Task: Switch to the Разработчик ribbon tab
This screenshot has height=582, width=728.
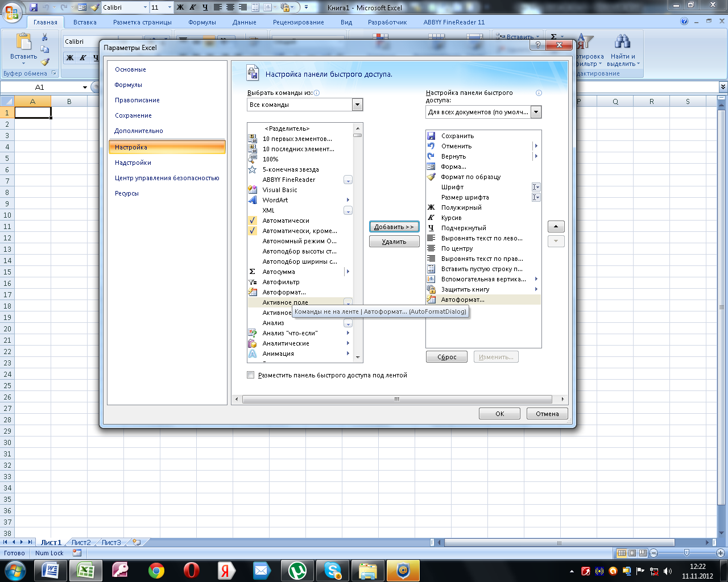Action: click(387, 22)
